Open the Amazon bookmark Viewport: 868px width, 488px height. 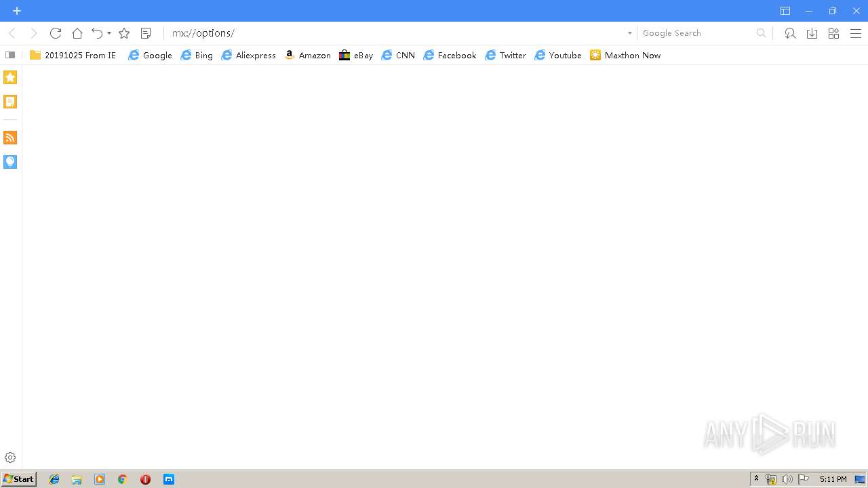pos(307,56)
